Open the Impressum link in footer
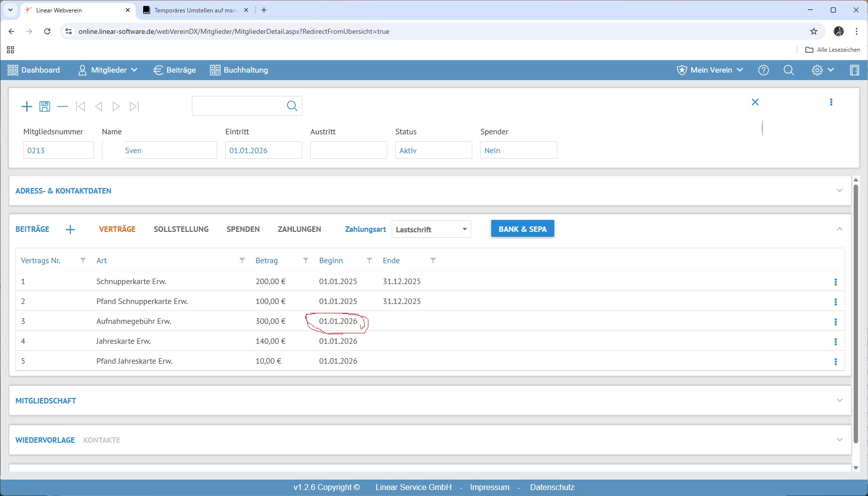This screenshot has height=496, width=868. [490, 488]
